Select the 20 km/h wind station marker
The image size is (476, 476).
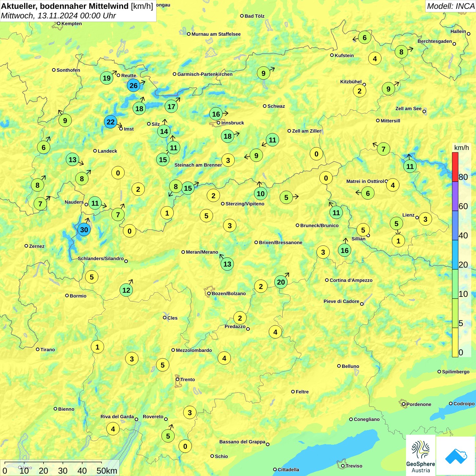point(281,282)
